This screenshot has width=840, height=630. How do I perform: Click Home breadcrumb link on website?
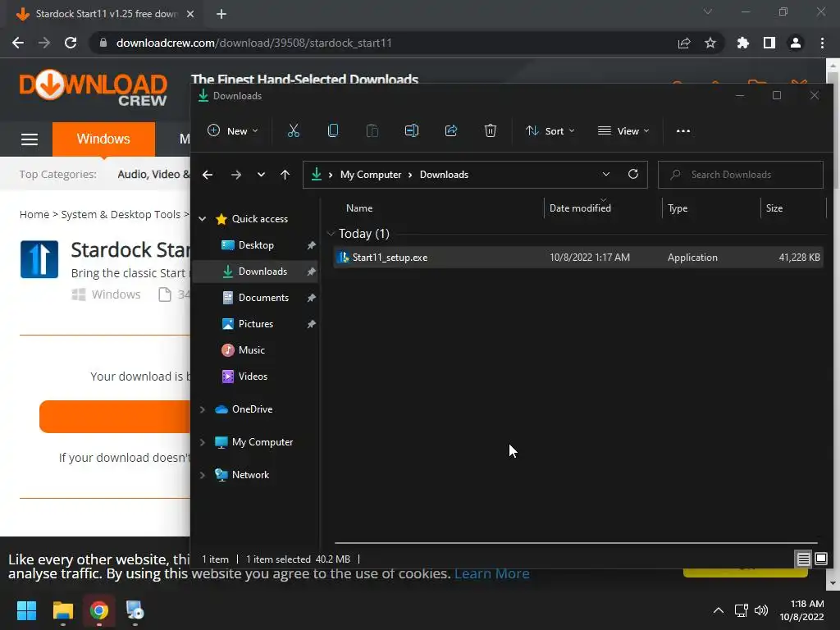(34, 215)
